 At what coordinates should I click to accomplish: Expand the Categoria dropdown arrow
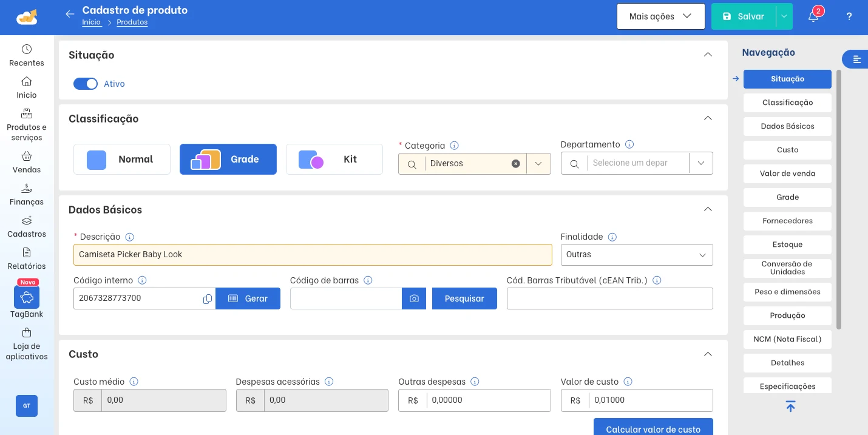click(x=538, y=164)
